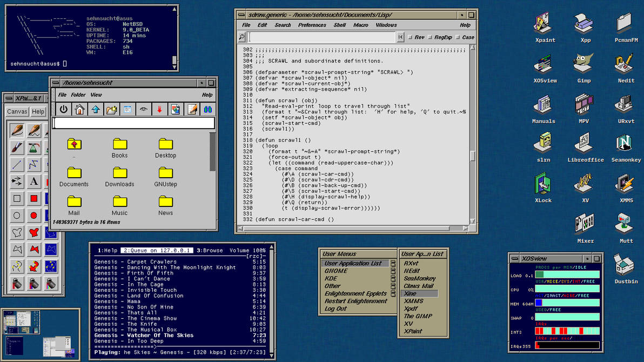Pick the outlined Oval tool in XPaint

click(17, 216)
